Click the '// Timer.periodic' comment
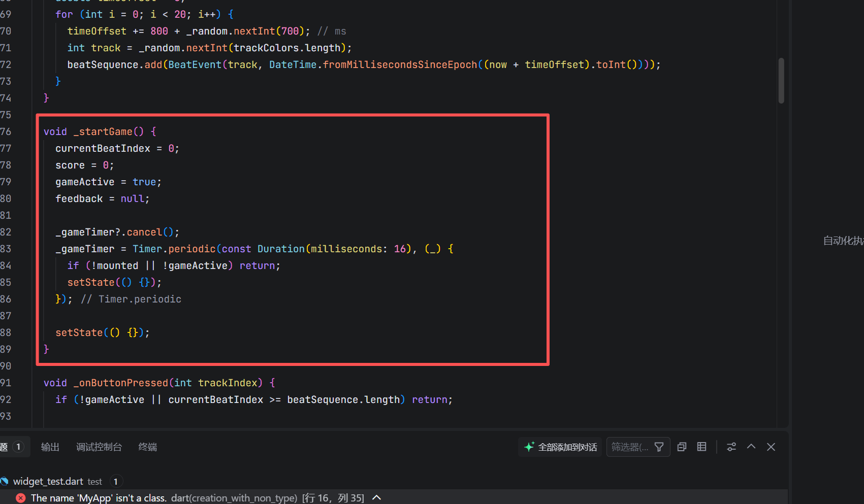 coord(131,299)
